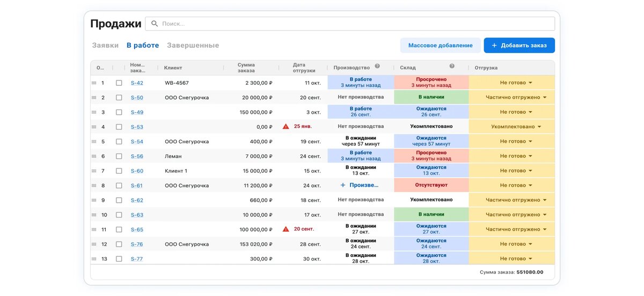Grab the drag handle of row 4
This screenshot has width=644, height=296.
(94, 127)
